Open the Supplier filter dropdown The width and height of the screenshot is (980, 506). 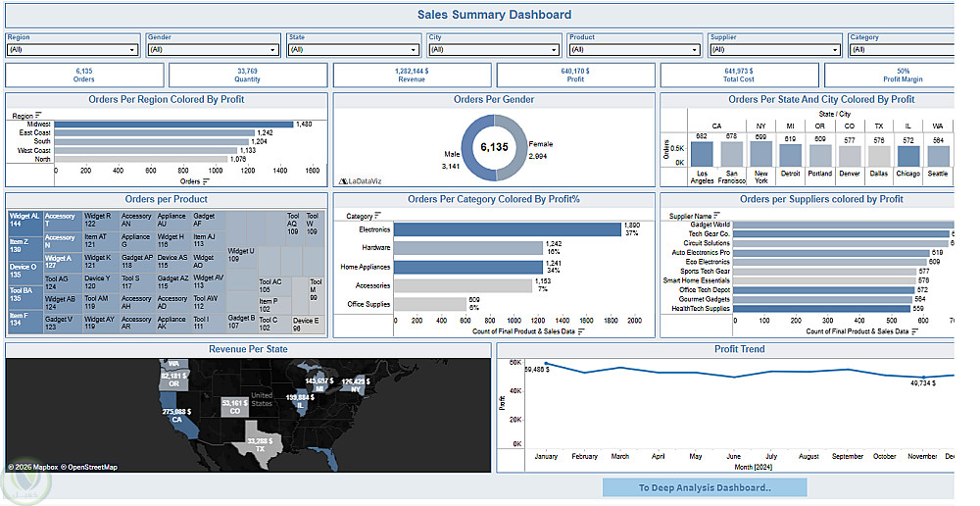pos(775,49)
